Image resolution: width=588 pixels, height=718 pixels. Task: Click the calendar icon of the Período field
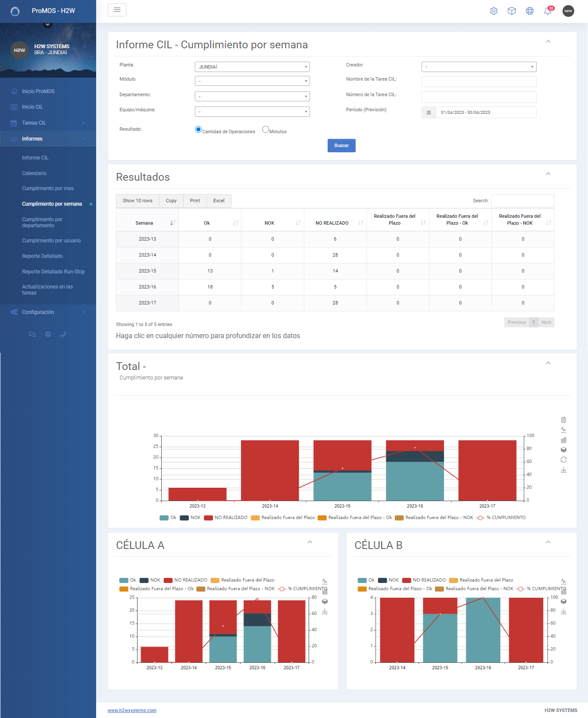click(x=429, y=113)
